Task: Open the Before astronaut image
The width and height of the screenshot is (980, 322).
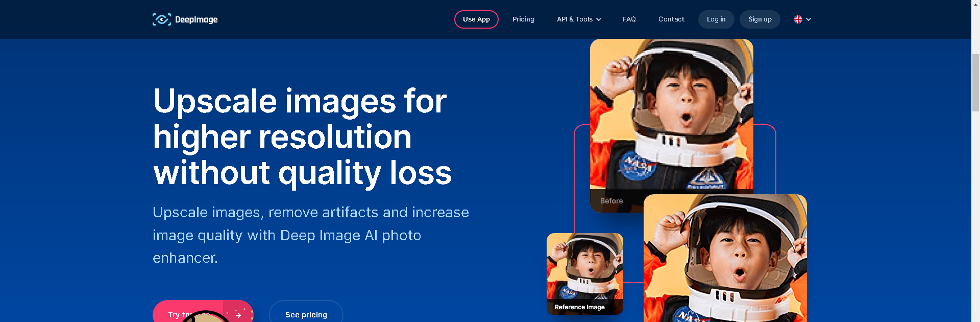Action: [x=672, y=125]
